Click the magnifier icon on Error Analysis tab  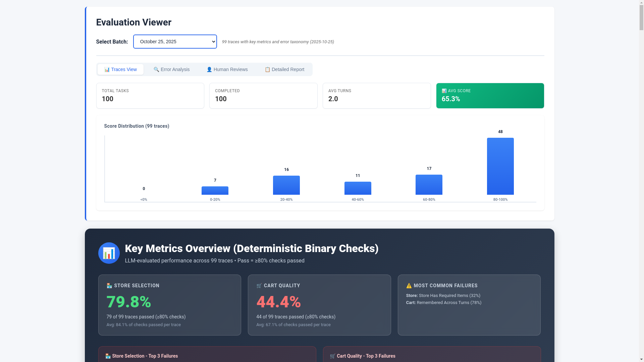point(156,69)
